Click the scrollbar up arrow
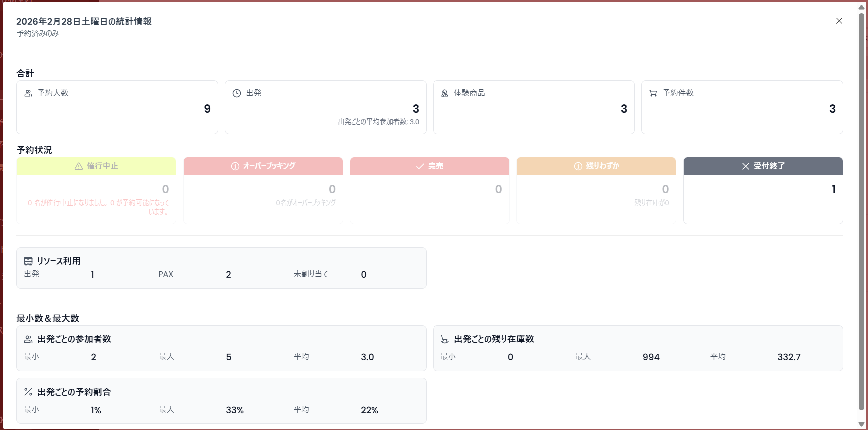Screen dimensions: 868x430 coord(861,7)
